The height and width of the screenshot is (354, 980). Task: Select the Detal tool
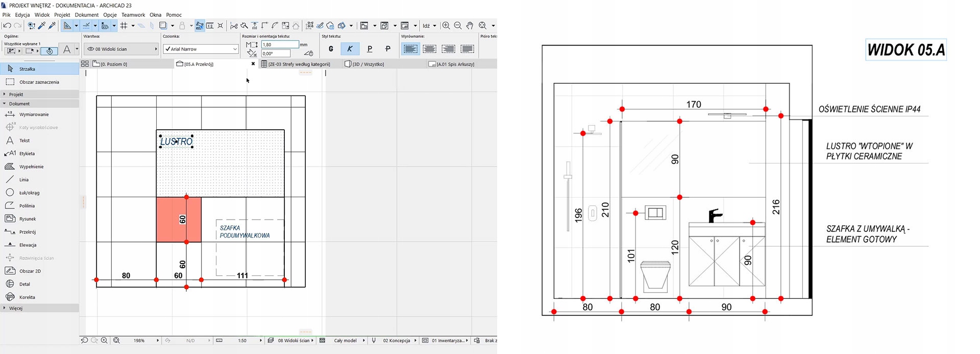tap(24, 284)
